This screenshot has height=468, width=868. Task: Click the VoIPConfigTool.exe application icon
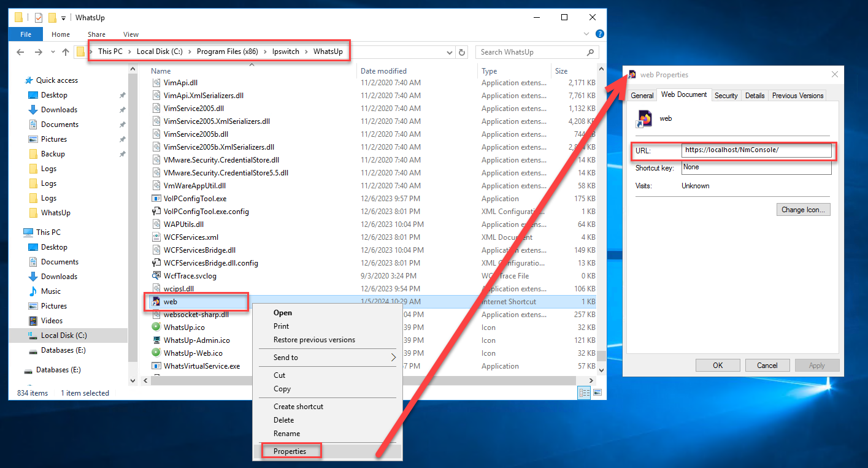pos(156,199)
